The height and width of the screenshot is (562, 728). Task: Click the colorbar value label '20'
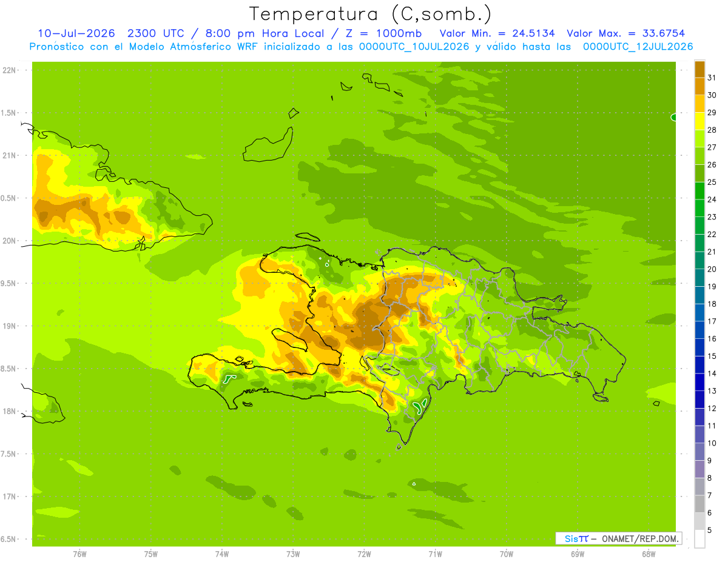[712, 269]
